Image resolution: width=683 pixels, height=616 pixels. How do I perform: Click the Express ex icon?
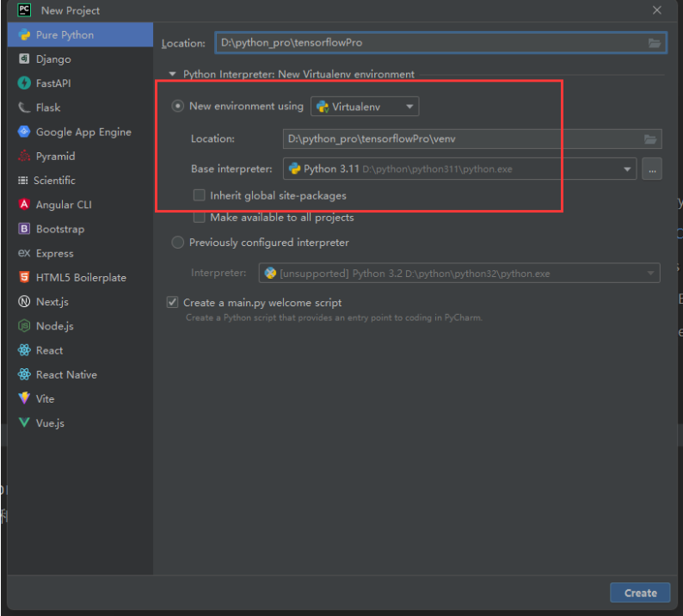click(24, 253)
